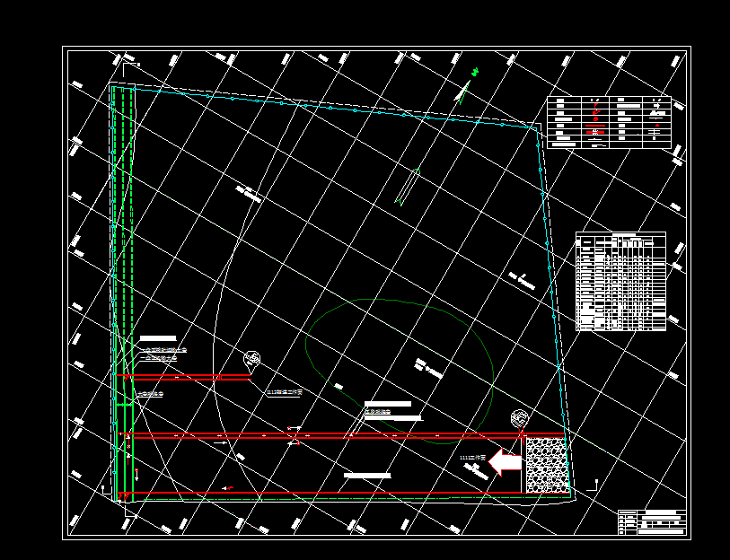
Task: Click the stone-hatched rectangle beside the white arrow
Action: (548, 465)
